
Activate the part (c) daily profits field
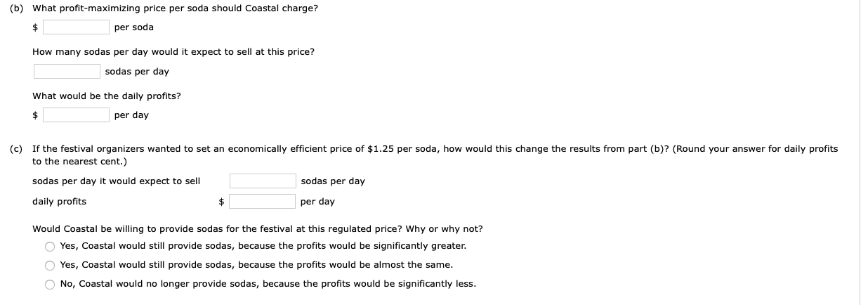pyautogui.click(x=263, y=202)
